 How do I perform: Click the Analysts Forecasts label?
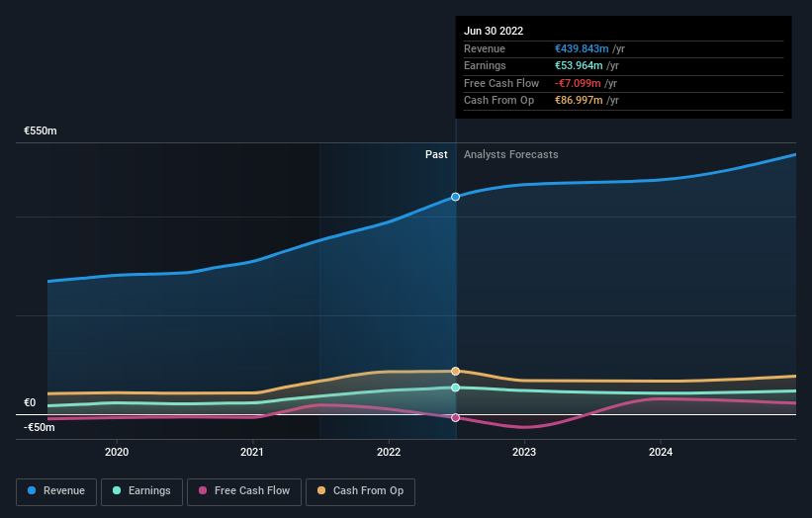(511, 154)
